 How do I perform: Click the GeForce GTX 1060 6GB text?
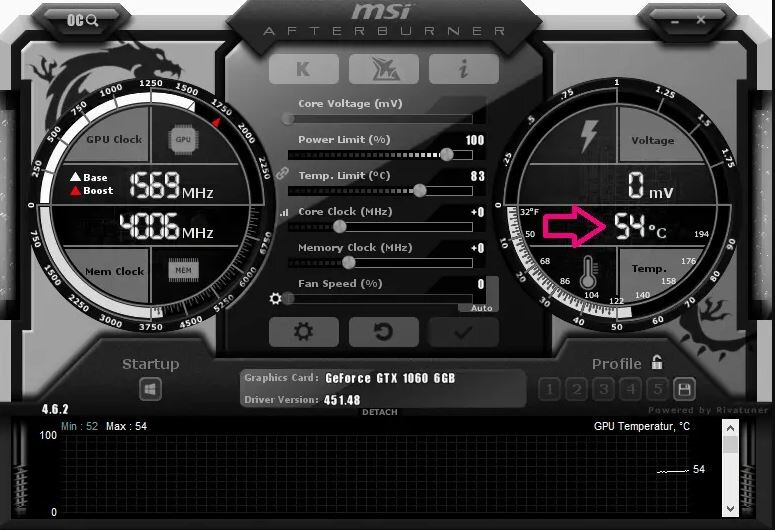[x=390, y=378]
